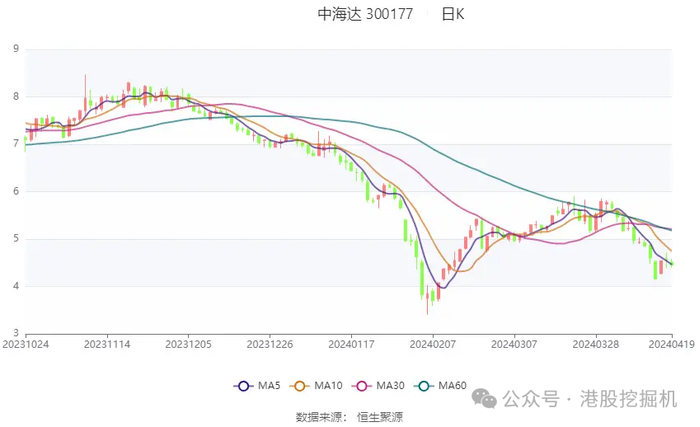Select the 20231226 date on the x-axis
Image resolution: width=700 pixels, height=427 pixels.
269,344
